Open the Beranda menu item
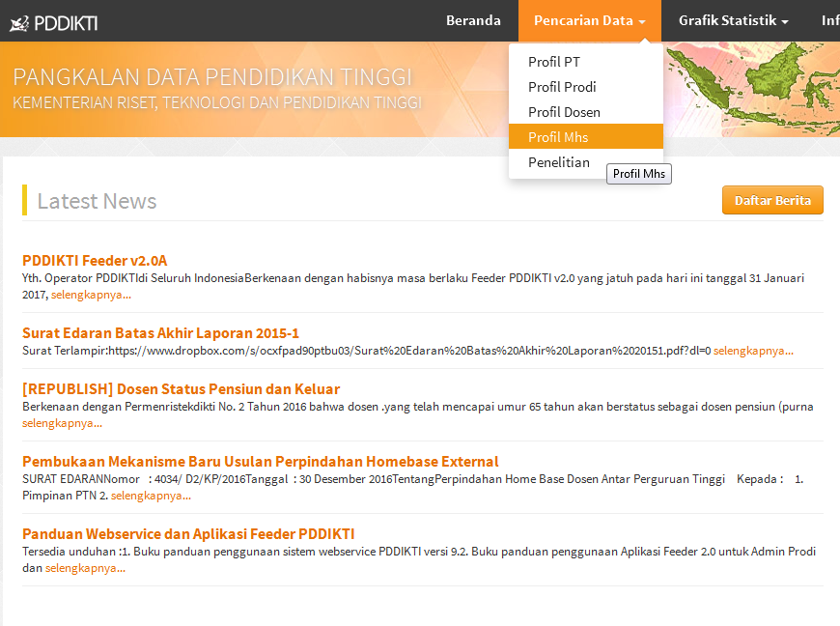The image size is (840, 626). 473,20
